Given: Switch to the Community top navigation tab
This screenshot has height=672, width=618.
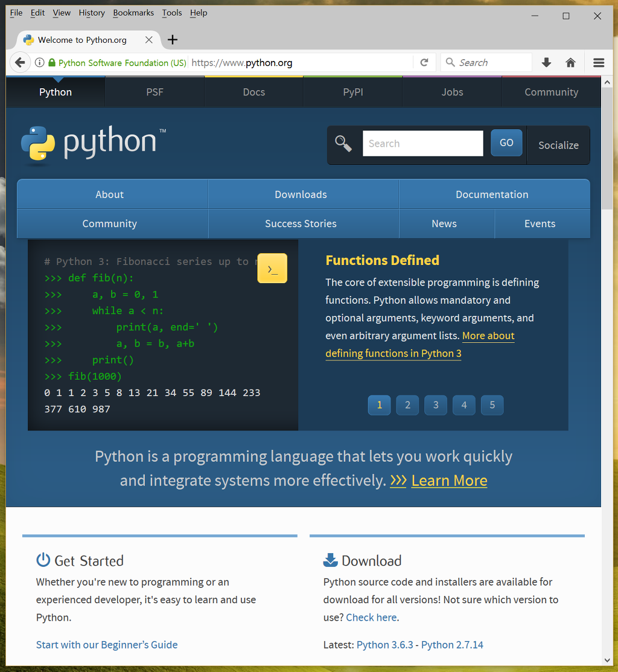Looking at the screenshot, I should tap(551, 92).
